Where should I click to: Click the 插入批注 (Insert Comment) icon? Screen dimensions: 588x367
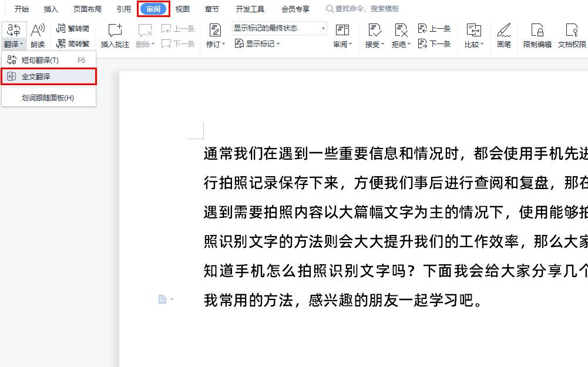(x=114, y=34)
